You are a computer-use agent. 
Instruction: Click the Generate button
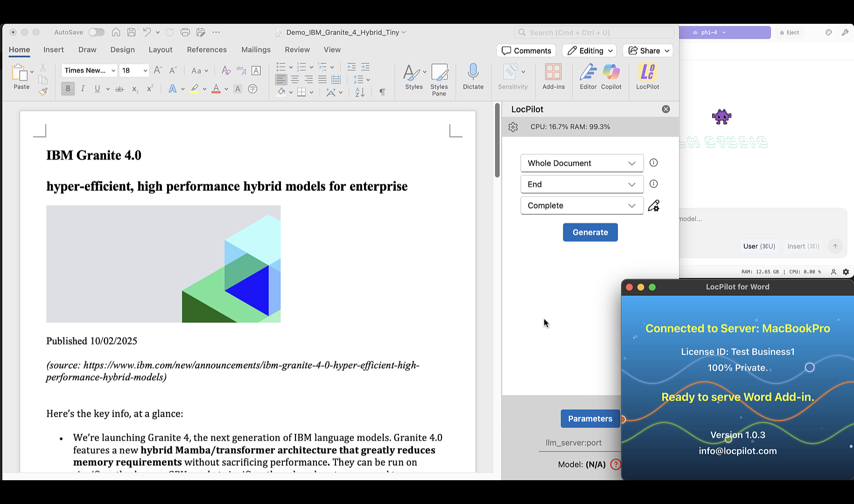coord(590,232)
